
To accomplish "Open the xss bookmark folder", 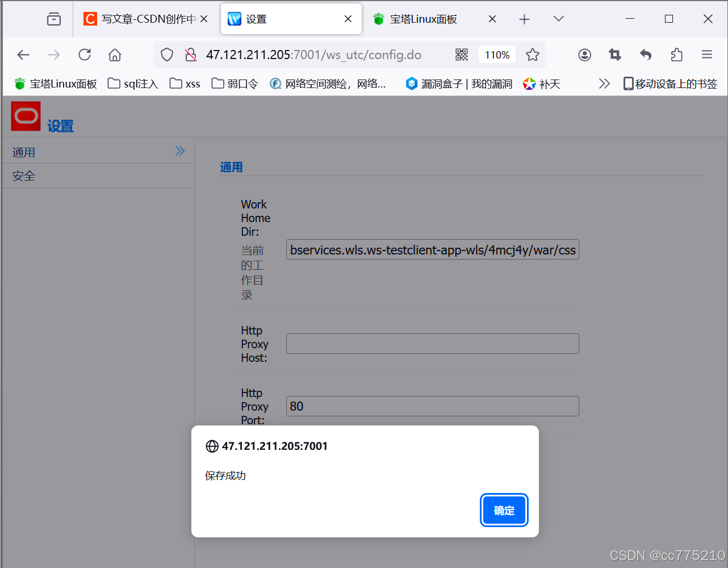I will pyautogui.click(x=185, y=84).
